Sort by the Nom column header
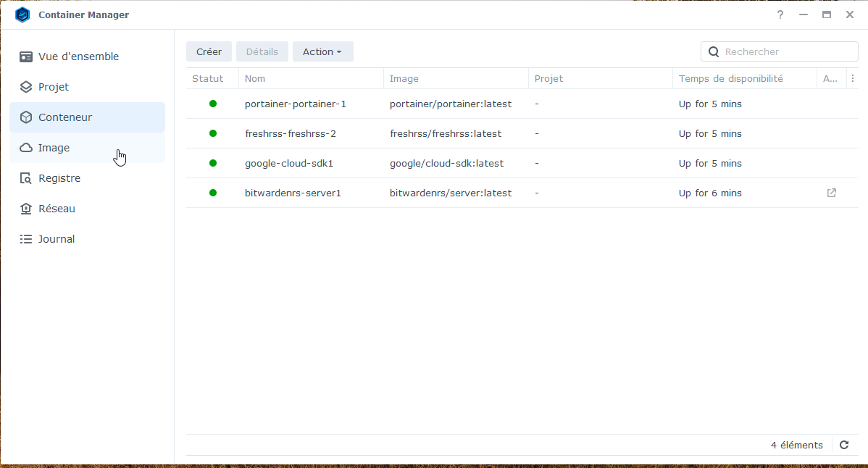 coord(311,78)
